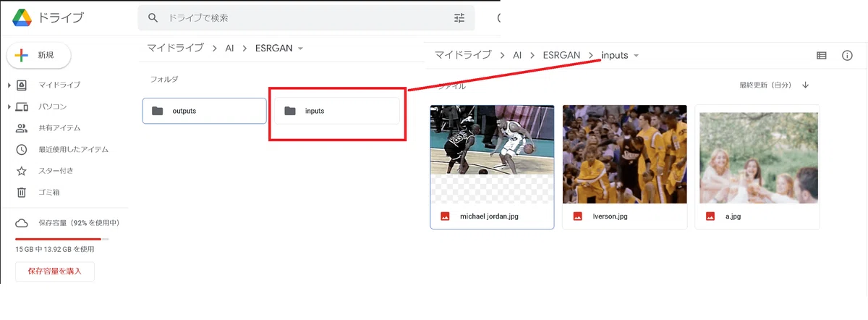Viewport: 868px width, 320px height.
Task: Click the storage cloud icon
Action: [22, 223]
